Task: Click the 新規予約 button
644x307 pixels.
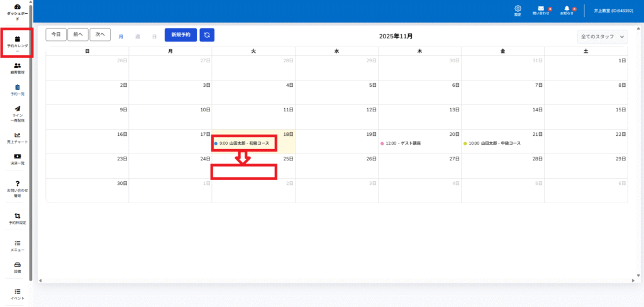Action: [180, 35]
